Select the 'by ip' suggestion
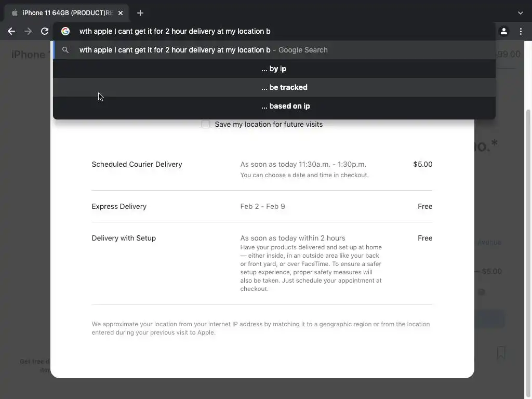The width and height of the screenshot is (532, 399). click(x=274, y=69)
